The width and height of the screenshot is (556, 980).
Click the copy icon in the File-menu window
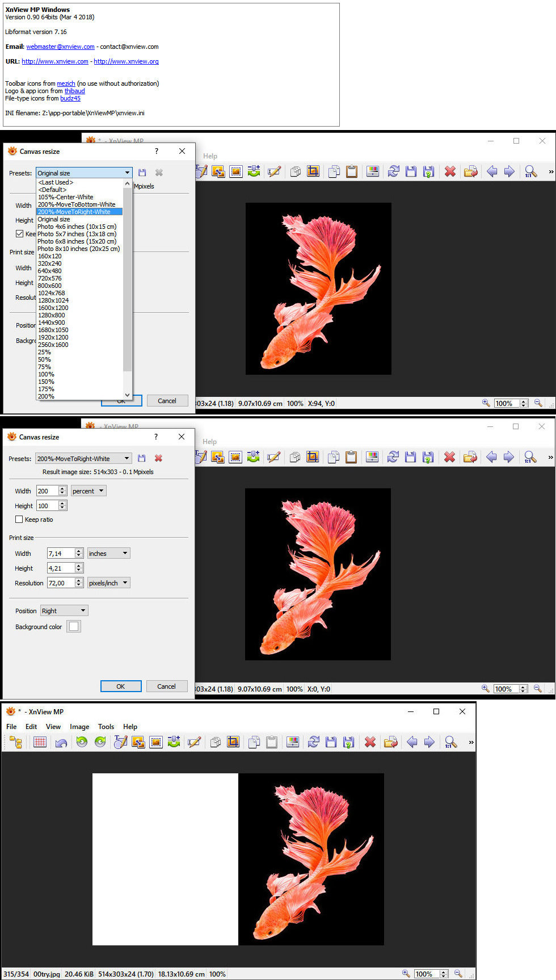pyautogui.click(x=254, y=742)
